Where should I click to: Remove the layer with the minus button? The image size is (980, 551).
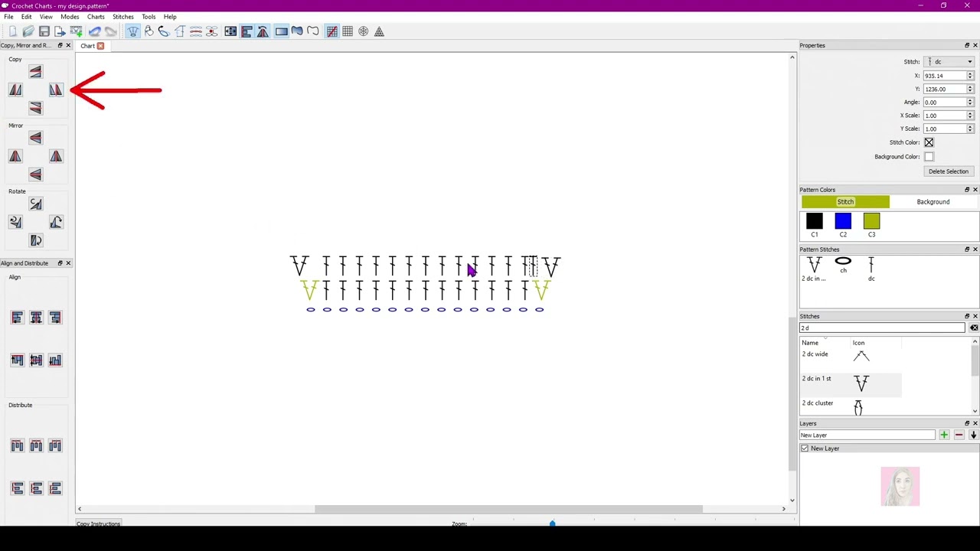959,435
